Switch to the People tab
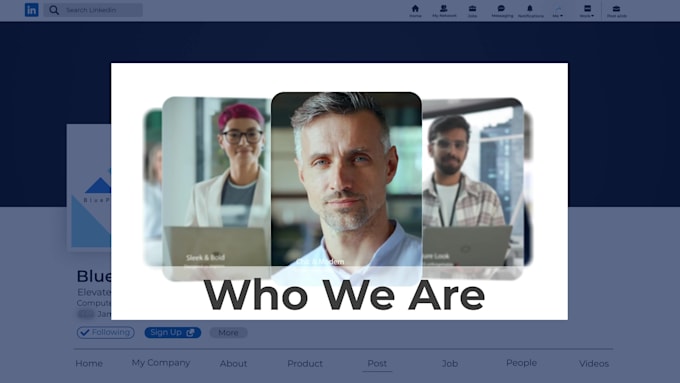Screen dimensions: 680x383 521,363
